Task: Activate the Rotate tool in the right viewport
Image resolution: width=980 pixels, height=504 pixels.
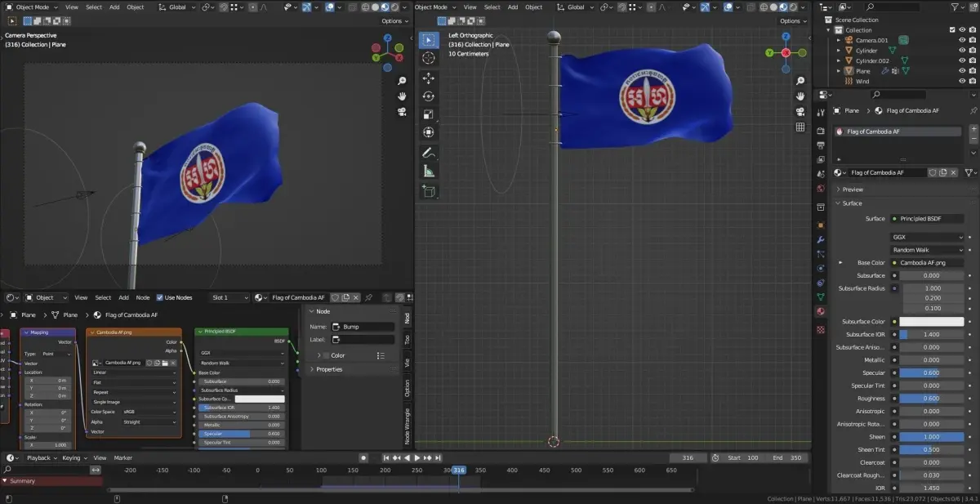Action: 429,96
